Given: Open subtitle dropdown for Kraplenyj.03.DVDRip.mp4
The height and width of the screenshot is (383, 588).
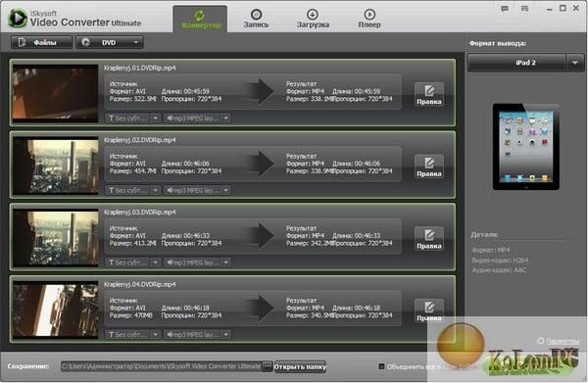Looking at the screenshot, I should (x=132, y=263).
